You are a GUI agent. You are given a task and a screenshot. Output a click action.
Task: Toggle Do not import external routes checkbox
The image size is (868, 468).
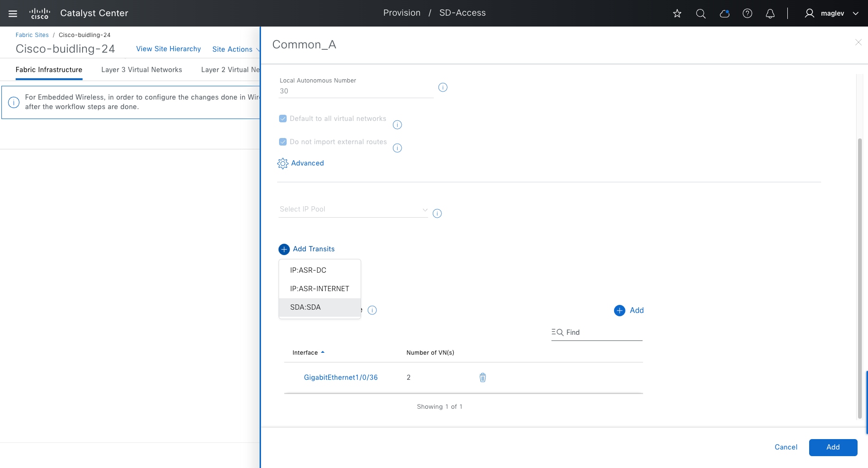pyautogui.click(x=283, y=142)
